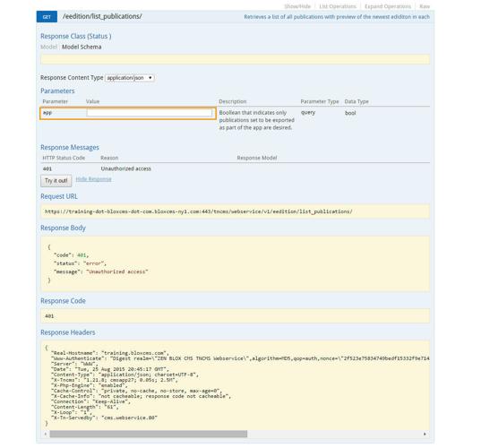Focus the app parameter value field
This screenshot has height=448, width=481.
click(150, 113)
